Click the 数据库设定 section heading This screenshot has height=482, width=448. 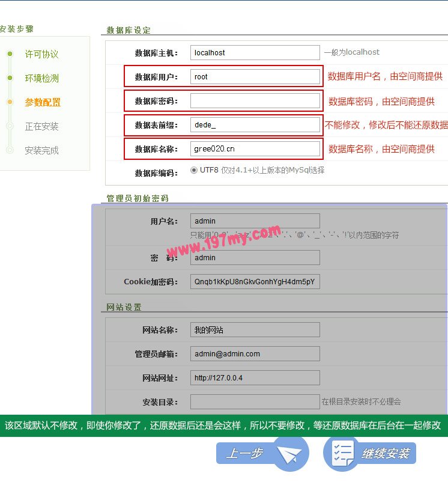tap(129, 30)
